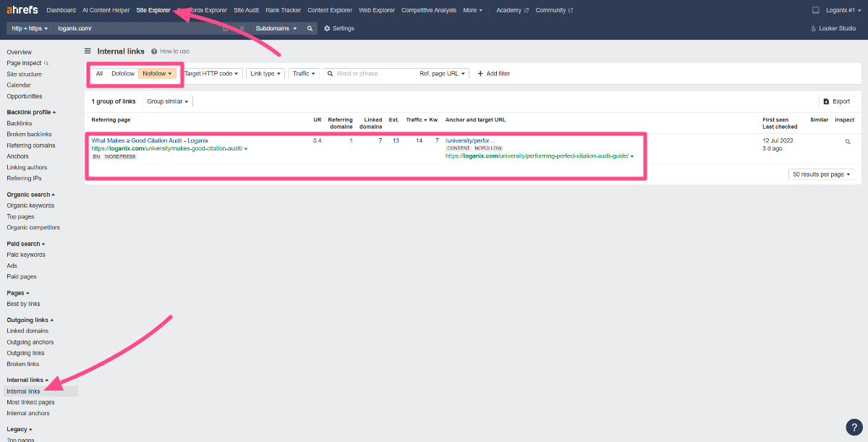Open Site Audit tool
The image size is (868, 442).
[247, 10]
